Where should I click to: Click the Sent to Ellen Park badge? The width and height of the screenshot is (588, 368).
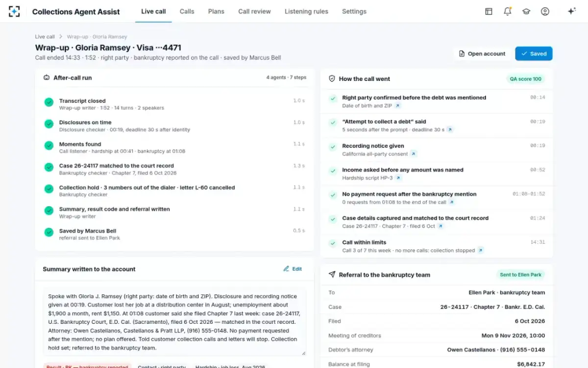point(520,275)
